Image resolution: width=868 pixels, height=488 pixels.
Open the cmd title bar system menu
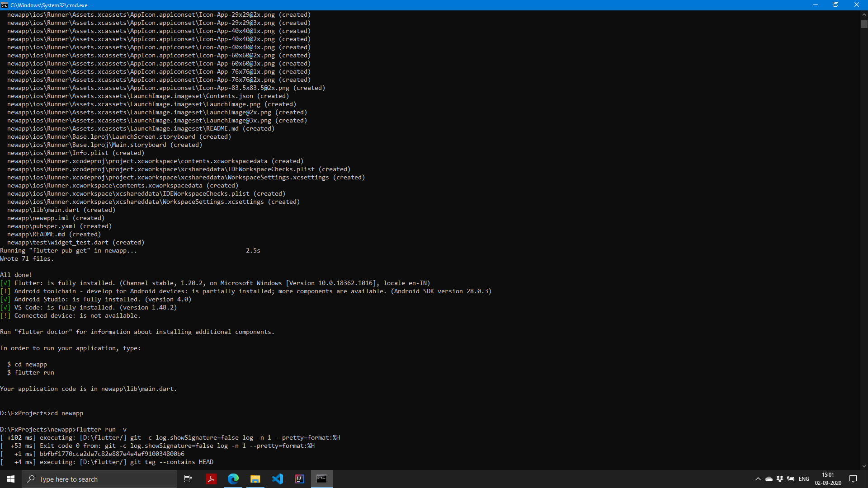pyautogui.click(x=5, y=5)
